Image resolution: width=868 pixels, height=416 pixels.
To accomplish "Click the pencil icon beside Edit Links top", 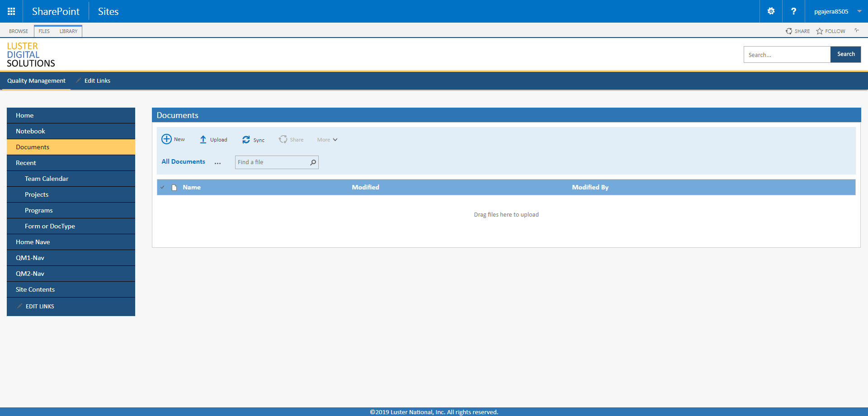I will [79, 80].
